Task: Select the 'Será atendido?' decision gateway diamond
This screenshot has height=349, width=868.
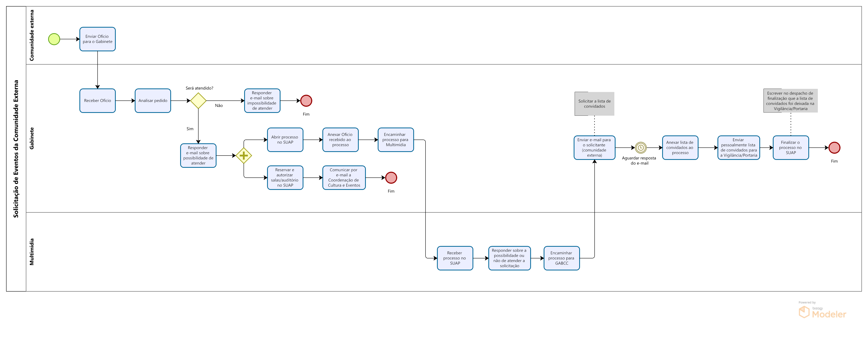Action: (x=198, y=101)
